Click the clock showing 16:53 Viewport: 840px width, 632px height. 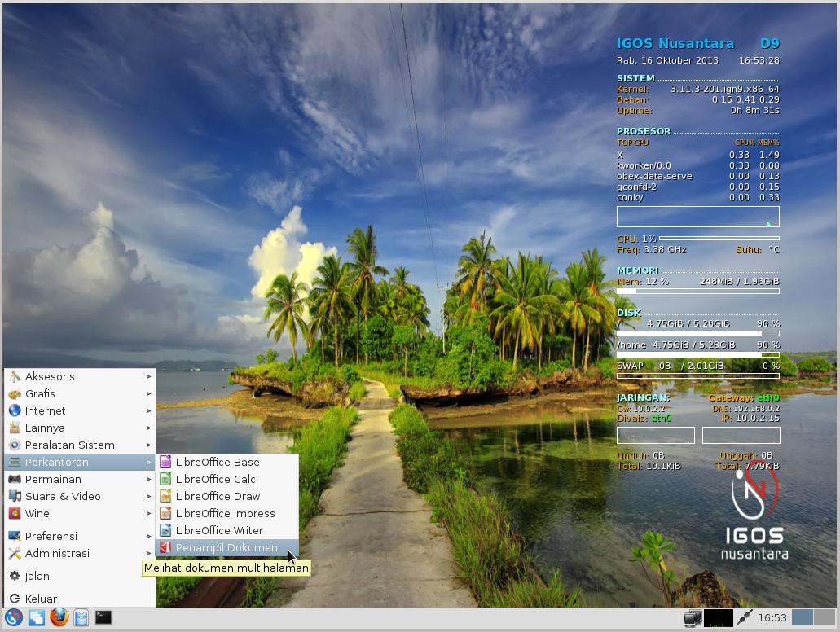click(x=772, y=618)
